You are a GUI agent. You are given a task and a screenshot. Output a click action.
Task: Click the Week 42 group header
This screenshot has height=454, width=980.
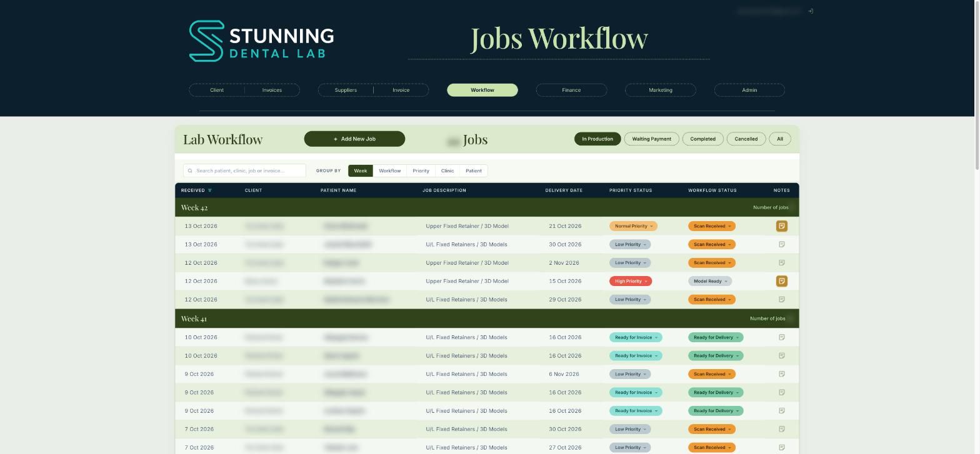(x=487, y=207)
